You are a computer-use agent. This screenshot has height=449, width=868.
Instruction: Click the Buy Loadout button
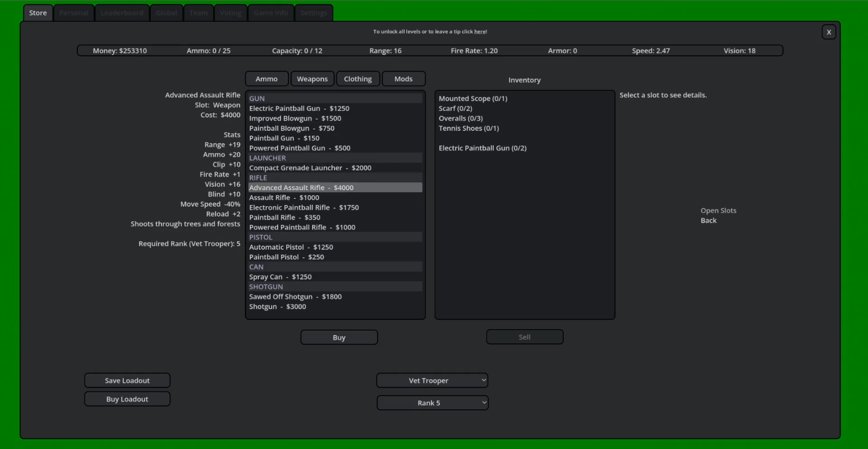point(127,399)
